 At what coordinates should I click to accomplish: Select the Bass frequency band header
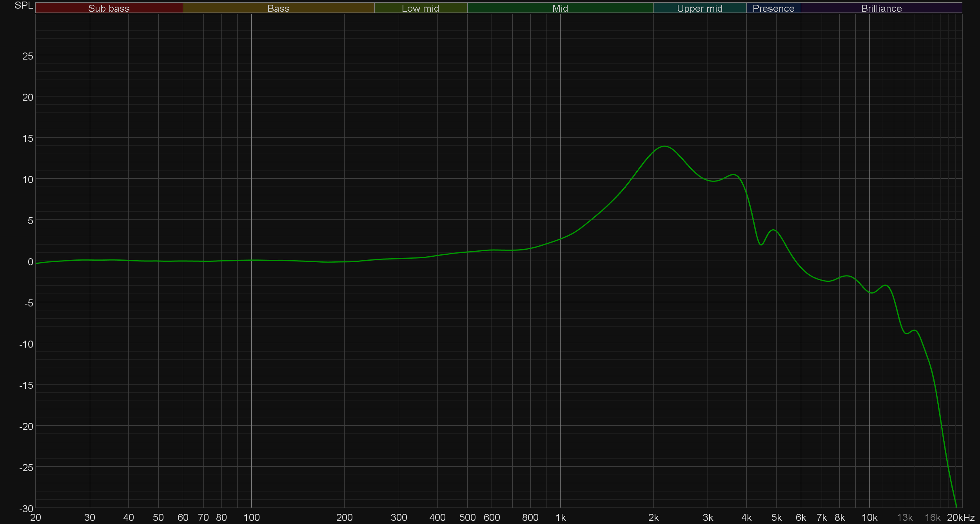tap(278, 8)
